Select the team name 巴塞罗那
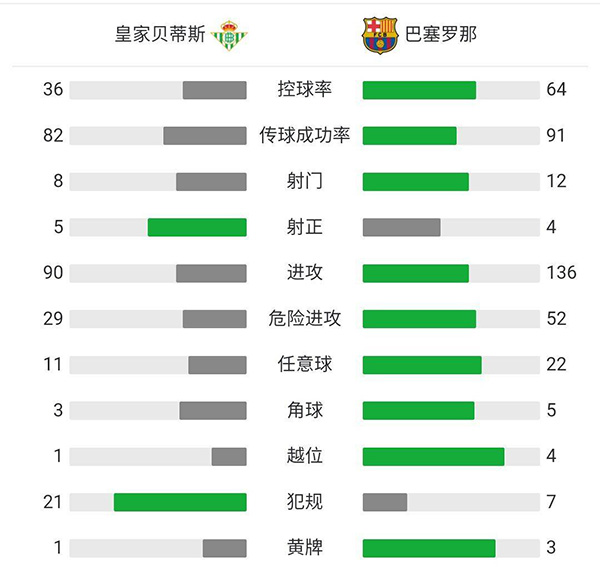The width and height of the screenshot is (600, 567). click(x=441, y=35)
